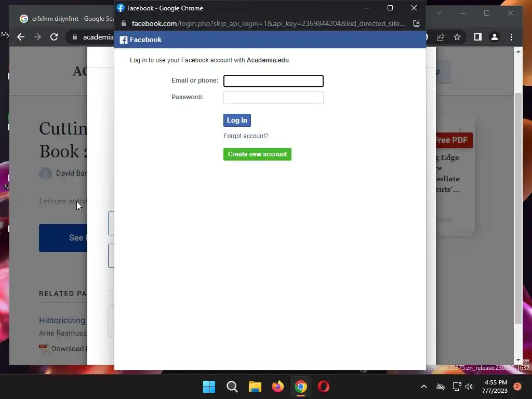Click the volume speaker tray icon
This screenshot has height=399, width=532.
(x=469, y=387)
